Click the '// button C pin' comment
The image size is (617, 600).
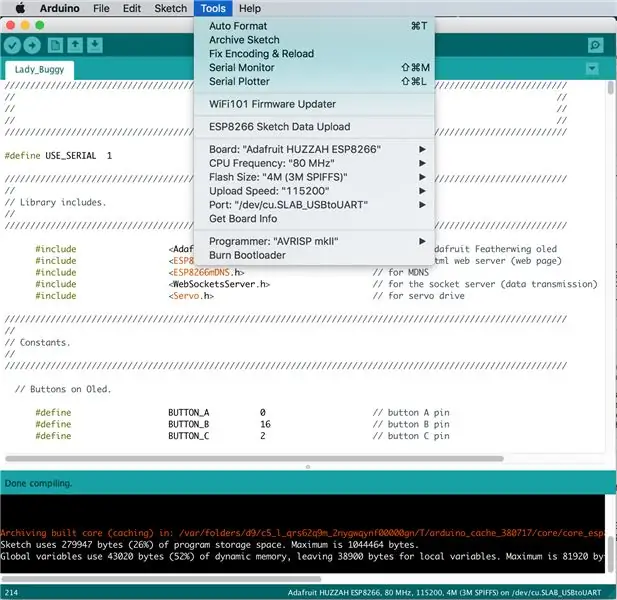click(411, 436)
